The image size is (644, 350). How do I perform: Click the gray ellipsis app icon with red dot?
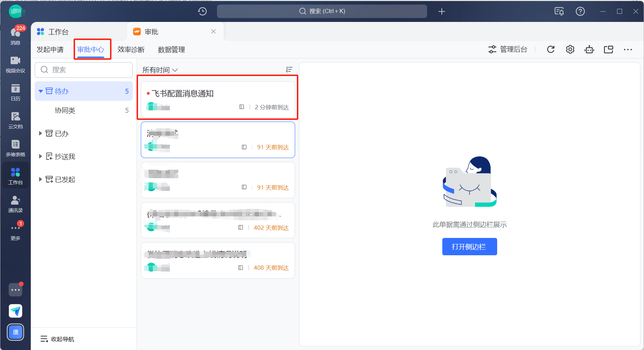[x=16, y=290]
